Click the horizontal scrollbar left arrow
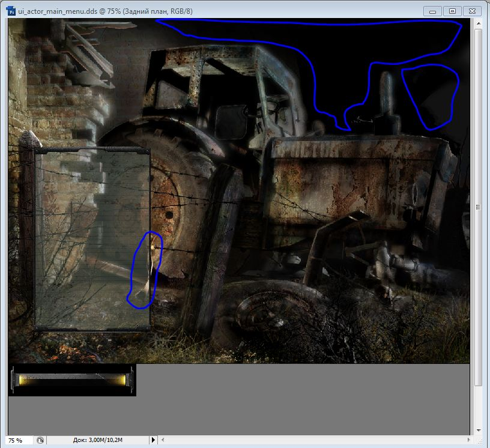The width and height of the screenshot is (490, 448). click(163, 440)
